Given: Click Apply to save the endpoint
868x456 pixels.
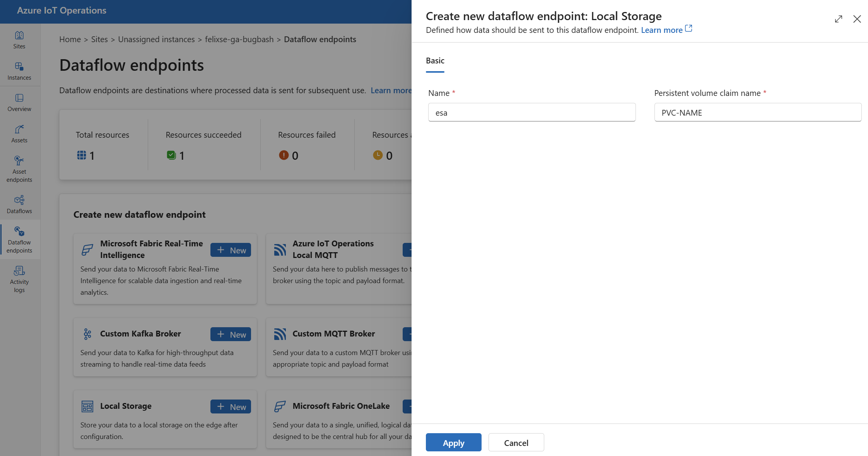Looking at the screenshot, I should [x=453, y=442].
